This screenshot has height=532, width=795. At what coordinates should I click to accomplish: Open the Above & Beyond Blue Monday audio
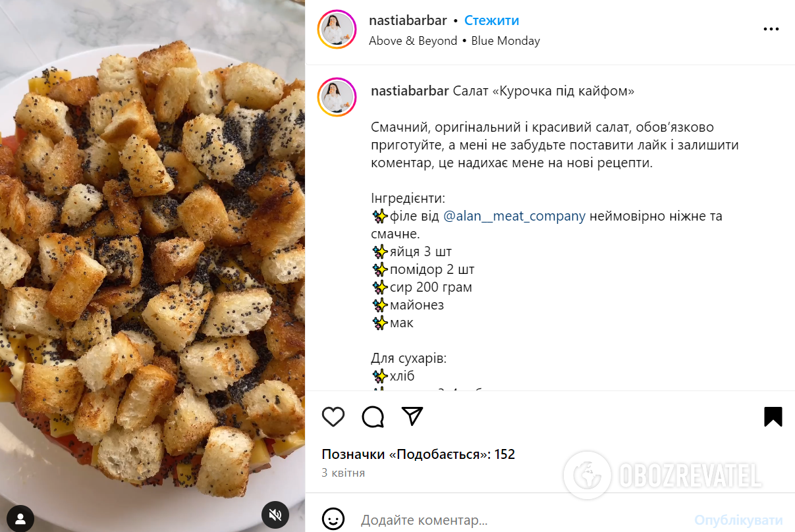tap(454, 41)
